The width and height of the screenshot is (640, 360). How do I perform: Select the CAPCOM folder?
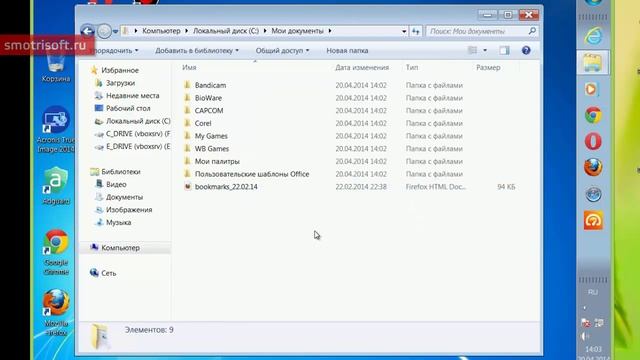click(209, 111)
